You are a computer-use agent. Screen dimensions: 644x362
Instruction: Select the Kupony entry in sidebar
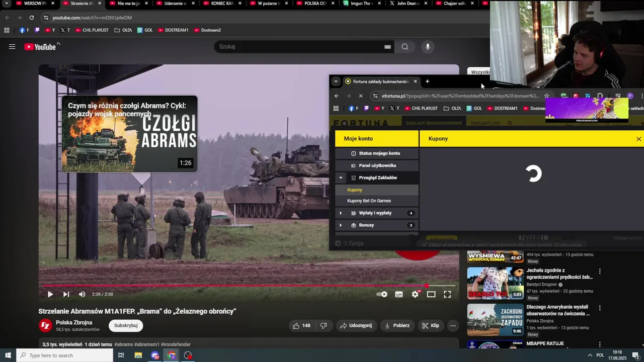[x=377, y=190]
